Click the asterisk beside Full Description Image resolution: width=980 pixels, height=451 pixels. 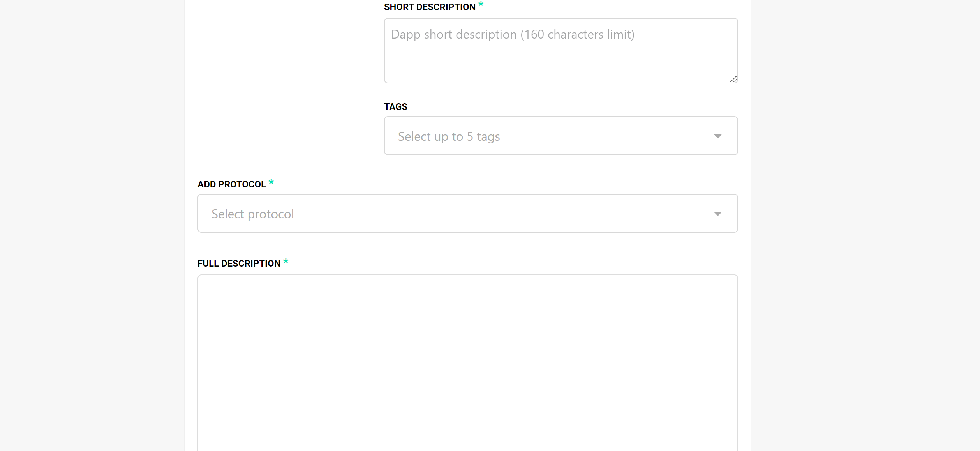pos(286,261)
